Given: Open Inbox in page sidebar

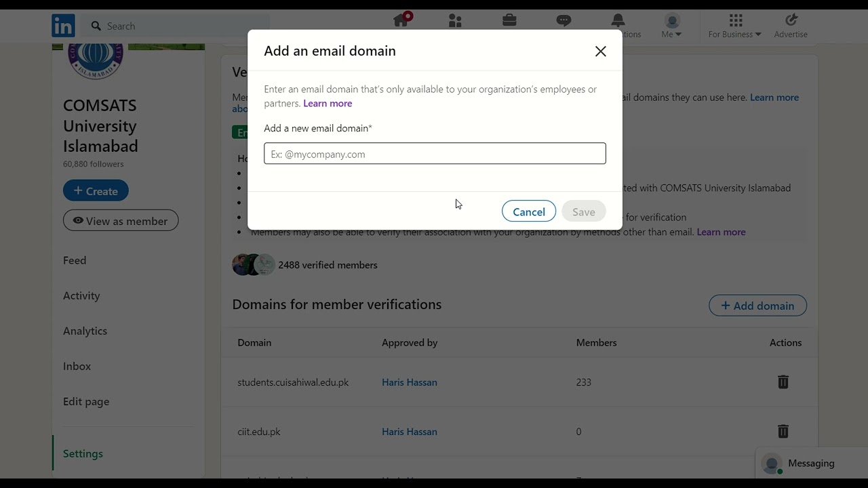Looking at the screenshot, I should (77, 366).
